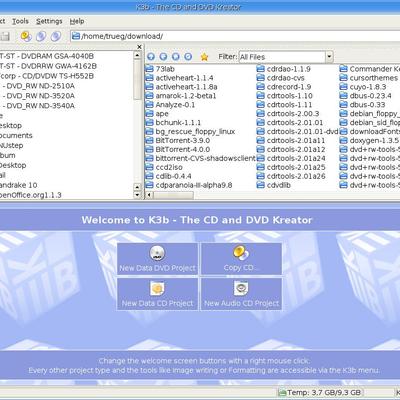
Task: Open the Filter dropdown arrow
Action: (x=329, y=57)
